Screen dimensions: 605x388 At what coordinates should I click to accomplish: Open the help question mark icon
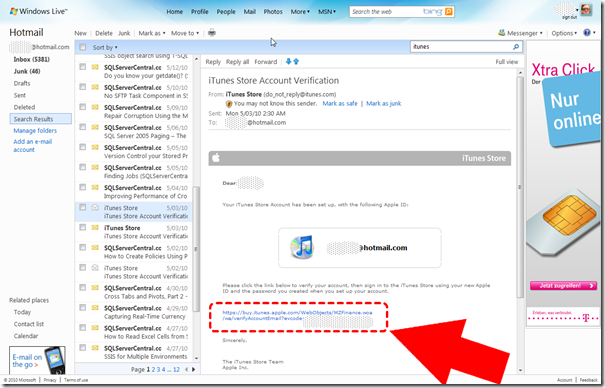tap(587, 33)
